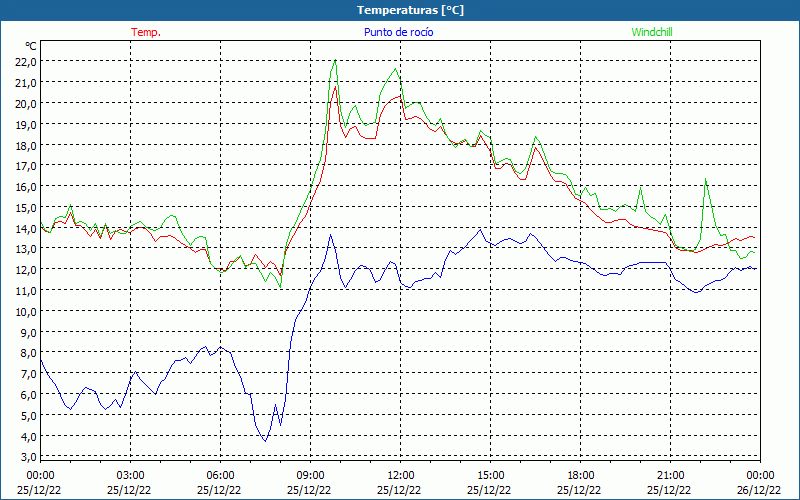Screen dimensions: 800x500
Task: Select the green 'Windchill' legend label
Action: [x=652, y=32]
